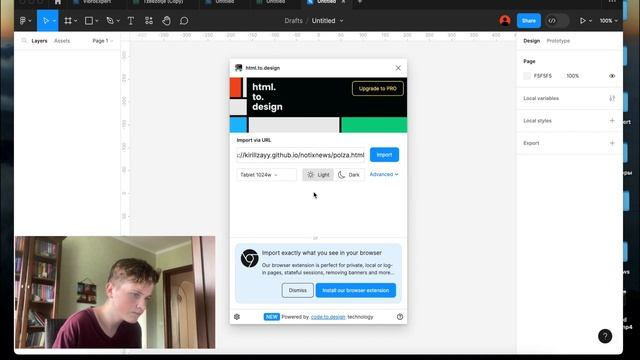Viewport: 640px width, 360px height.
Task: Open the Tablet 1024w viewport dropdown
Action: 266,175
